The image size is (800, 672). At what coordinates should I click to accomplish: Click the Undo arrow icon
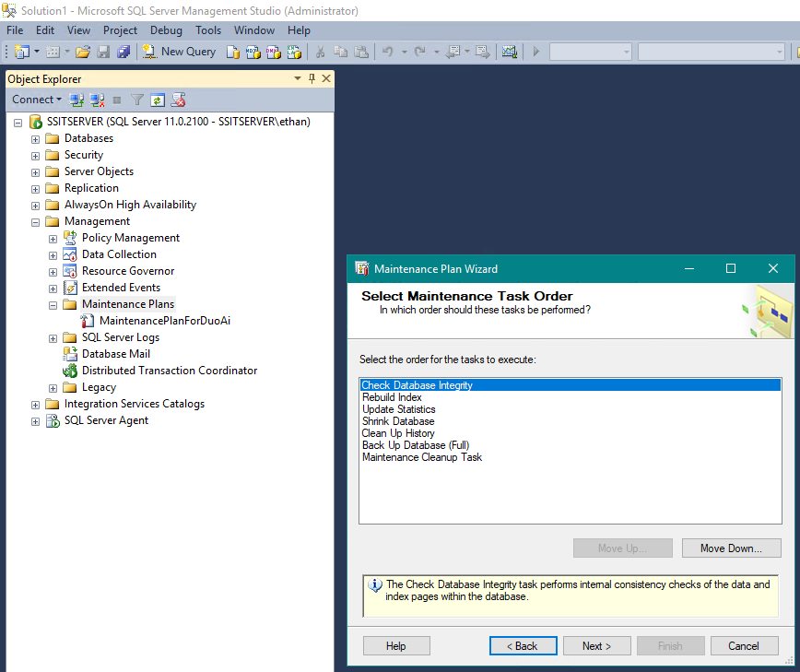point(388,52)
